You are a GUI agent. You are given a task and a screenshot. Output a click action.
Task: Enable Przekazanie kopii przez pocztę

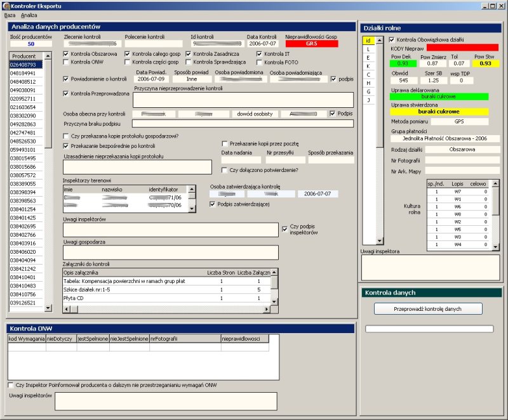tap(225, 143)
